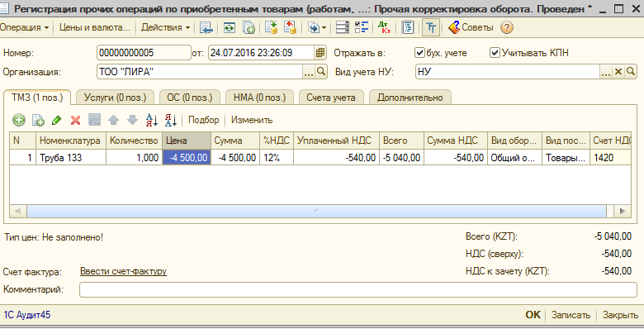Click the OK button
Viewport: 644px width, 329px height.
click(533, 315)
